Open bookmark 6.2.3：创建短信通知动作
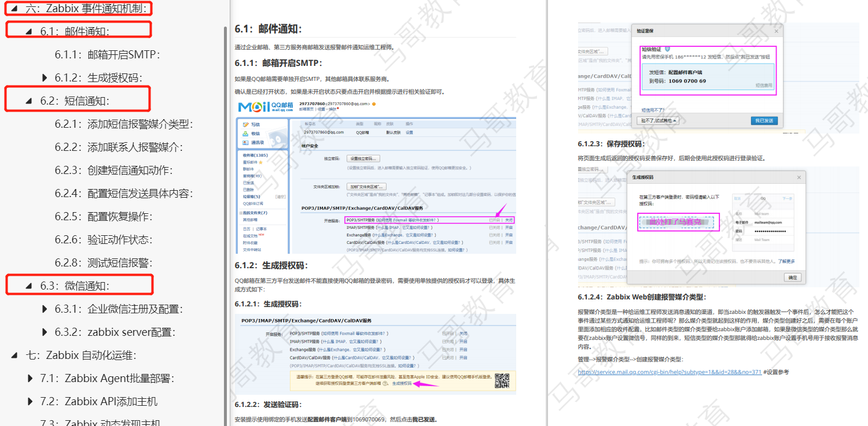Image resolution: width=868 pixels, height=426 pixels. click(113, 170)
